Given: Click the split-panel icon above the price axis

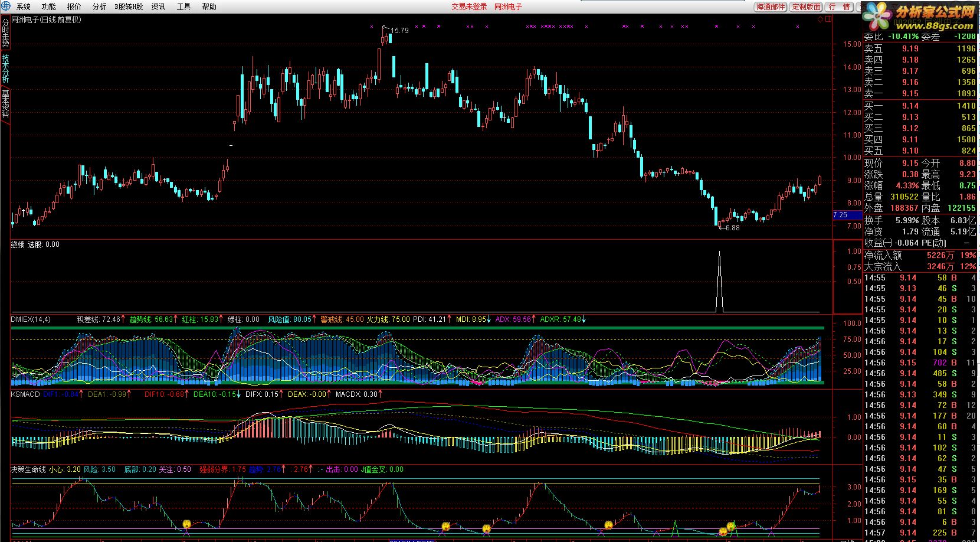Looking at the screenshot, I should pyautogui.click(x=828, y=19).
